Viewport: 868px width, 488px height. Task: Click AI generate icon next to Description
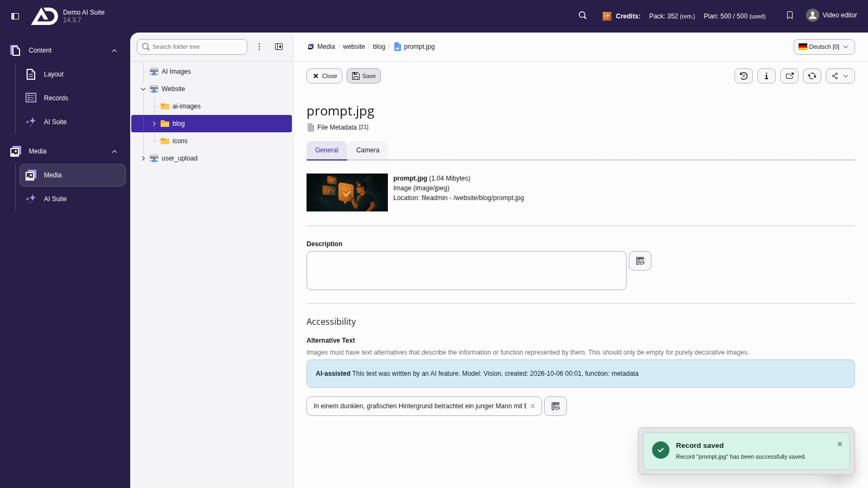[640, 261]
